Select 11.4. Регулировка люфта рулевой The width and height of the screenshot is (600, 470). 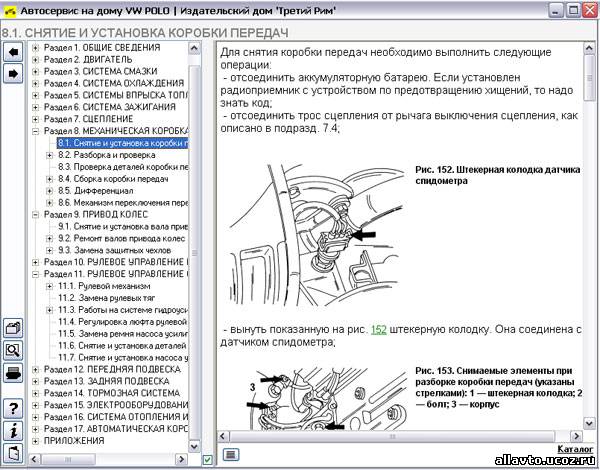click(123, 322)
